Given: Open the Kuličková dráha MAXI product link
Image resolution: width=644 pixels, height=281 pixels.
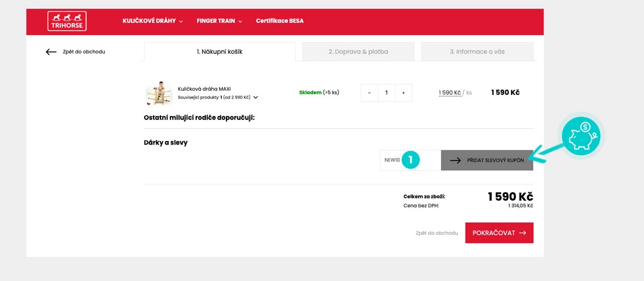Looking at the screenshot, I should 204,89.
